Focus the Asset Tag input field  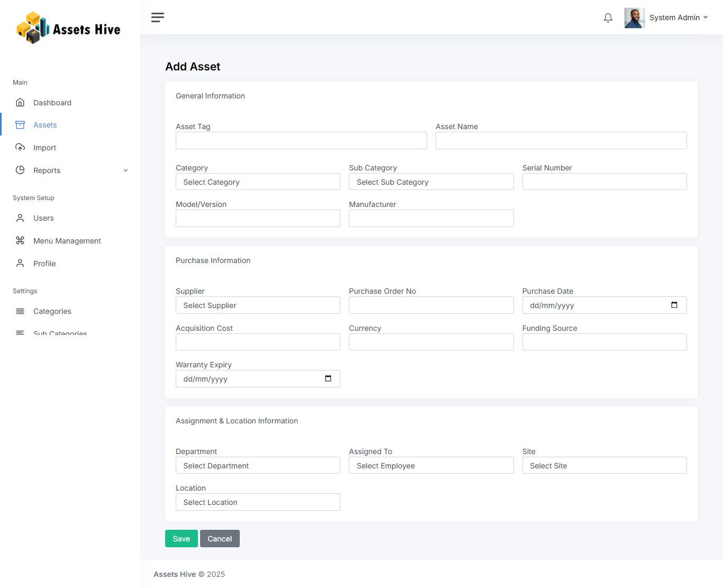pos(301,141)
